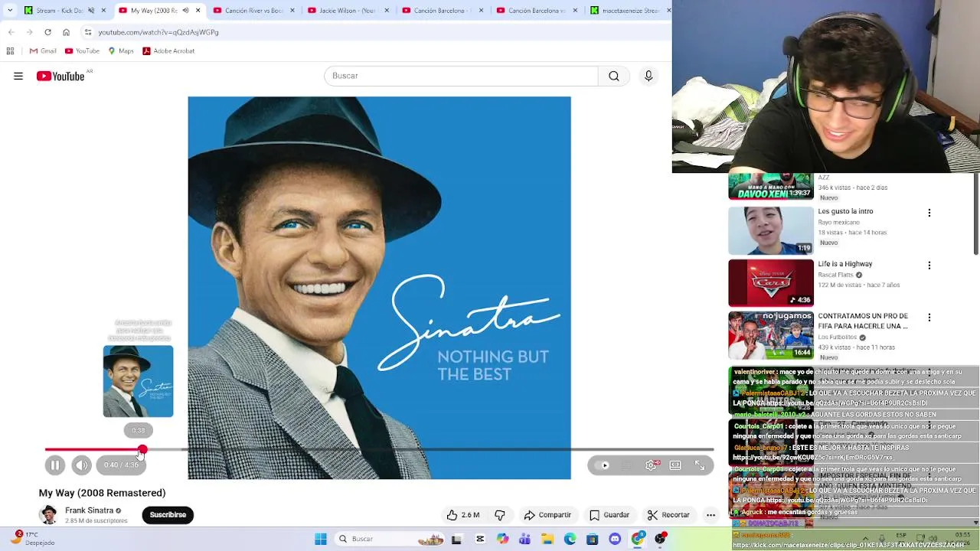The height and width of the screenshot is (551, 980).
Task: Pause the My Way video
Action: pyautogui.click(x=55, y=465)
